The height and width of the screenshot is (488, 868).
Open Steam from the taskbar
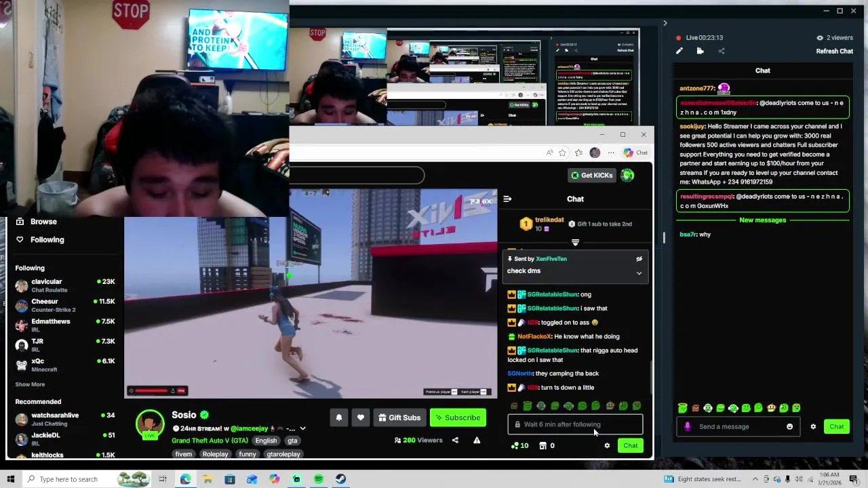[340, 479]
